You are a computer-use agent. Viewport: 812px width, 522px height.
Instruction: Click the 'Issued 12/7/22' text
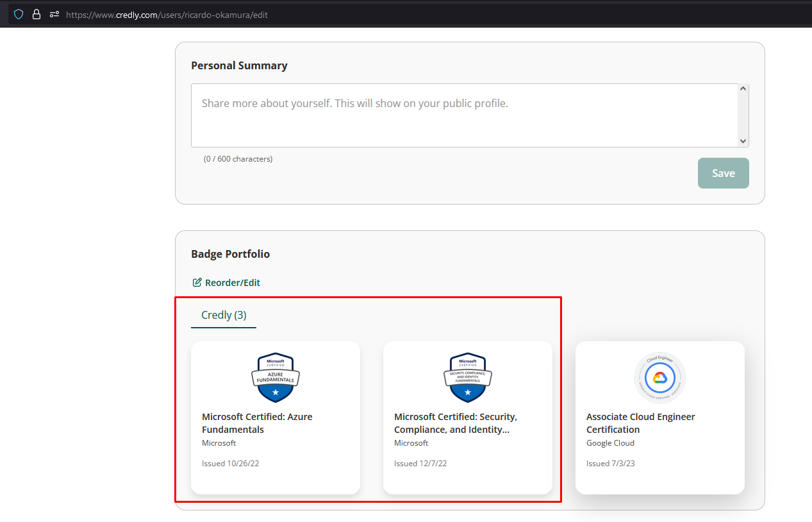click(420, 464)
